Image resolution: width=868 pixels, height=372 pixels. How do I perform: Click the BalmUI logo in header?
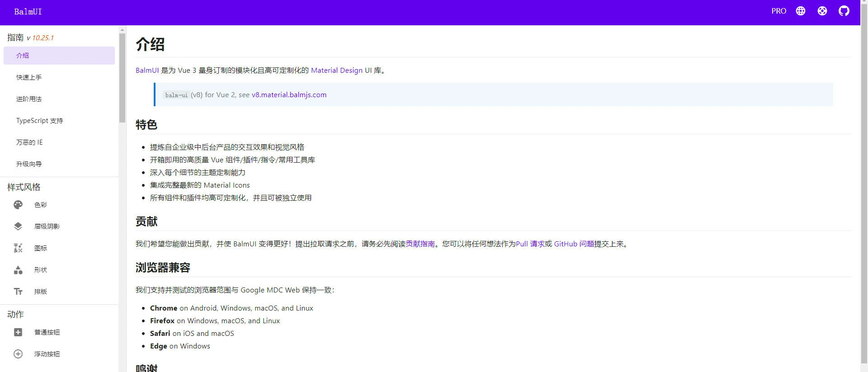28,12
